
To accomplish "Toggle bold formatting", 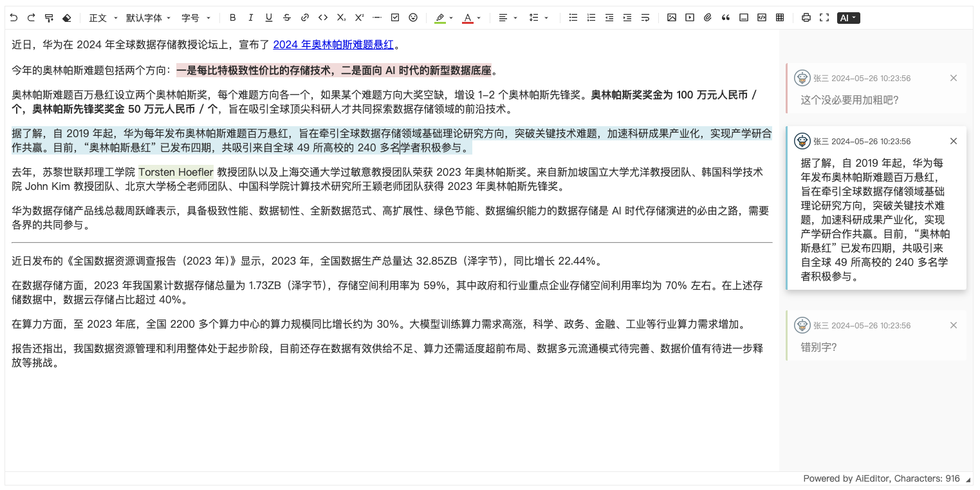I will coord(233,18).
